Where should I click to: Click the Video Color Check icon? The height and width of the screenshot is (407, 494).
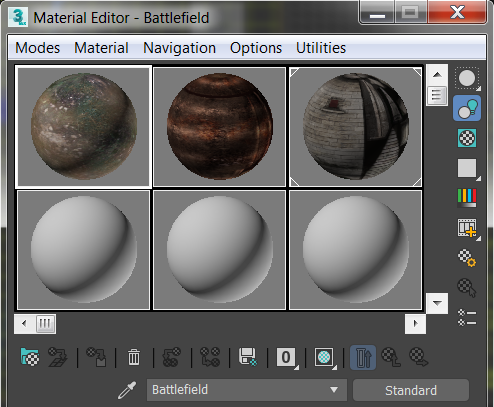click(467, 198)
